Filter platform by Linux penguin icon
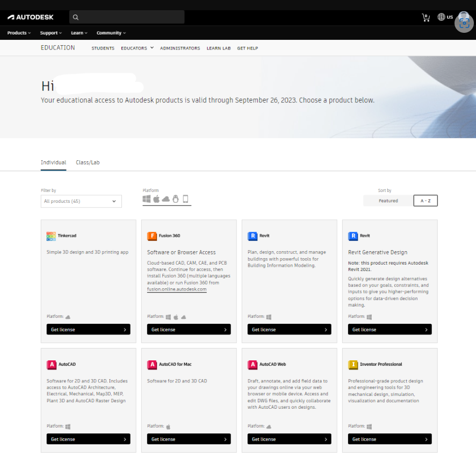Image resolution: width=476 pixels, height=455 pixels. pos(176,199)
